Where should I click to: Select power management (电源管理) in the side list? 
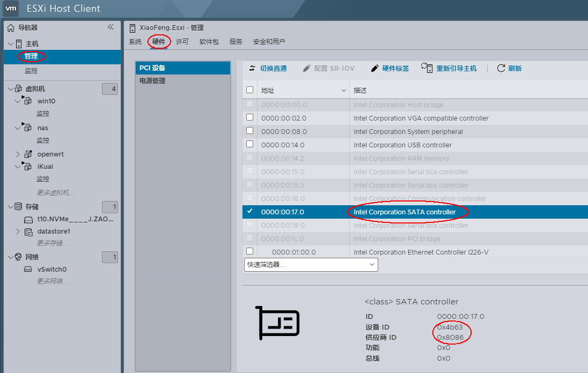pyautogui.click(x=152, y=81)
